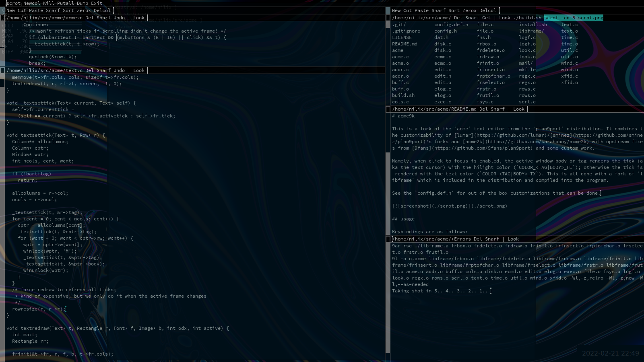Click the /home/nilix/src/acme/README.md path in tag
The width and height of the screenshot is (644, 362).
(x=434, y=109)
